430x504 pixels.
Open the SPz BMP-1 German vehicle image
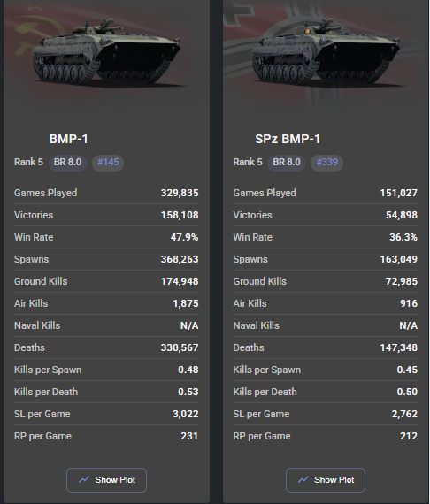(326, 53)
